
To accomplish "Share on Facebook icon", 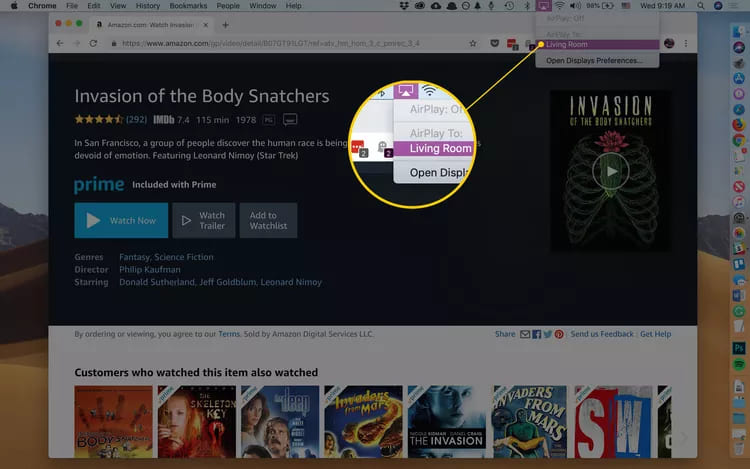I will coord(537,334).
